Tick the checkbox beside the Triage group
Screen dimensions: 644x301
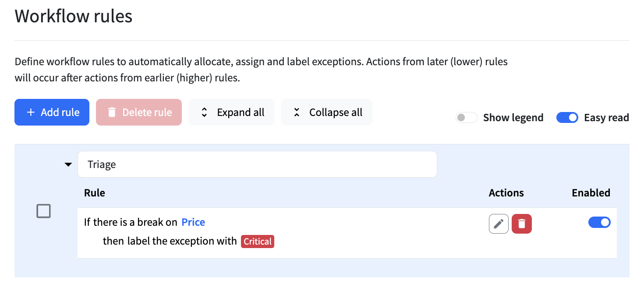43,211
